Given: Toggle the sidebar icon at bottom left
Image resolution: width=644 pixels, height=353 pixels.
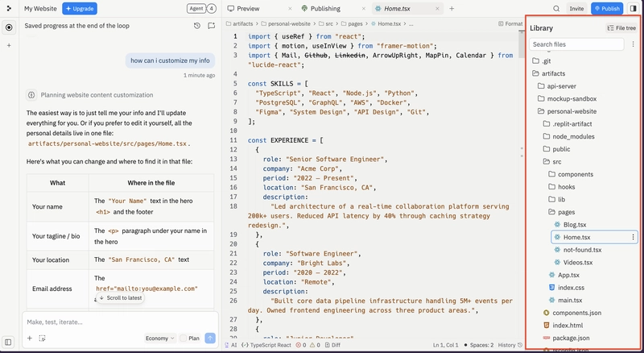Looking at the screenshot, I should pos(8,342).
